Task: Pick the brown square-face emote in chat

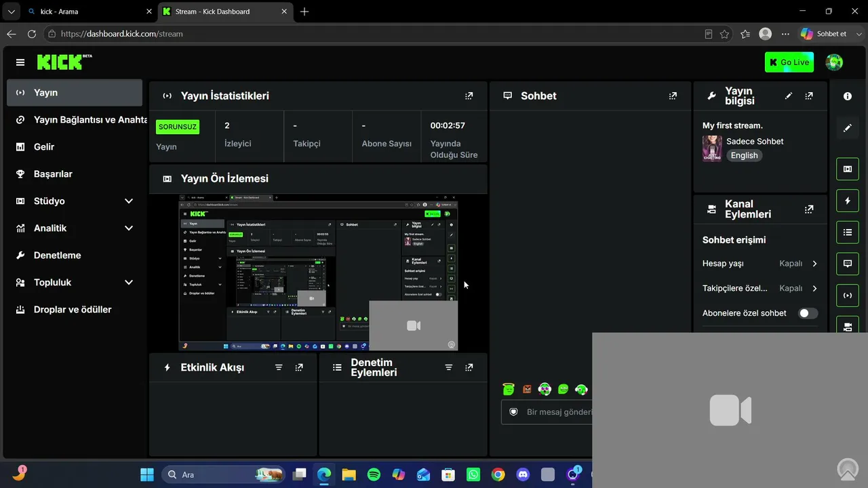Action: (527, 389)
